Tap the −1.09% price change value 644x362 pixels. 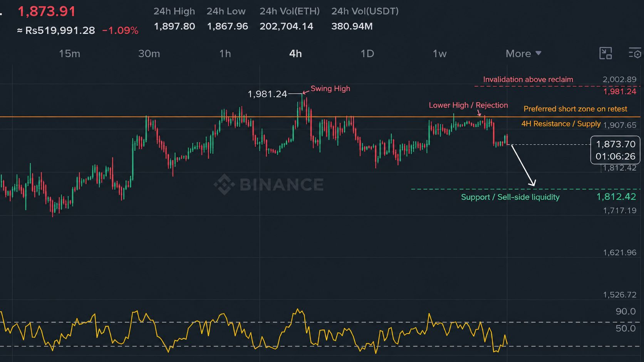click(x=120, y=31)
